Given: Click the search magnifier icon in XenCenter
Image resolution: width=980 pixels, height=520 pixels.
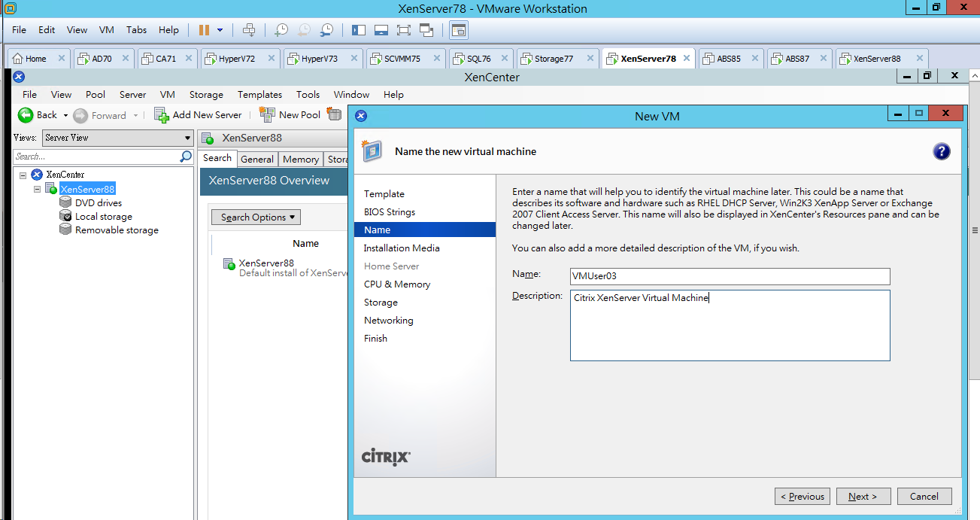Looking at the screenshot, I should tap(186, 157).
